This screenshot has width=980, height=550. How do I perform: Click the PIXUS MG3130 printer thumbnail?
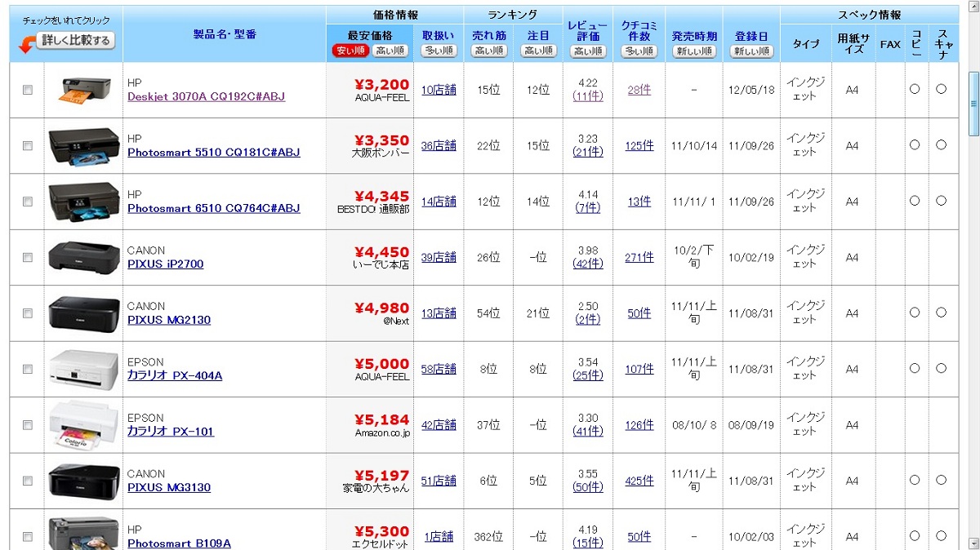coord(84,481)
